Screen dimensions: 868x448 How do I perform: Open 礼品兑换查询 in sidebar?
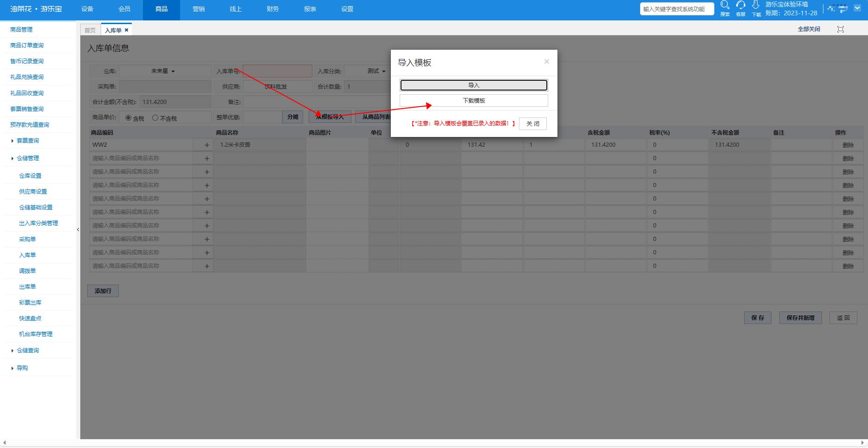27,77
